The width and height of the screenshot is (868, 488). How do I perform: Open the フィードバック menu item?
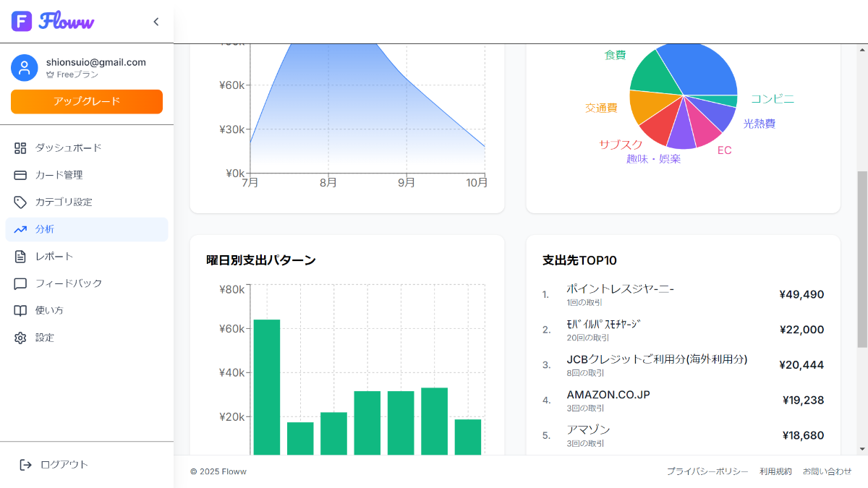coord(68,283)
